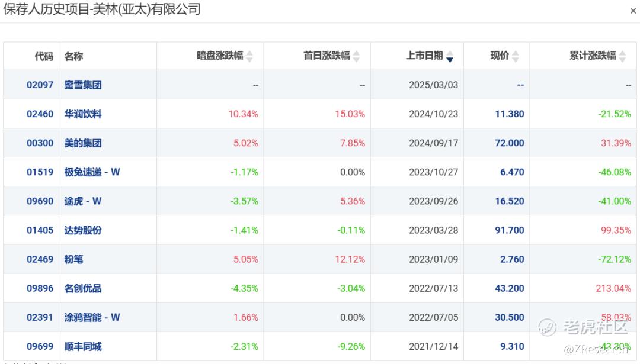Viewport: 640px width, 364px height.
Task: Open 华润饮料 stock link
Action: pyautogui.click(x=83, y=114)
